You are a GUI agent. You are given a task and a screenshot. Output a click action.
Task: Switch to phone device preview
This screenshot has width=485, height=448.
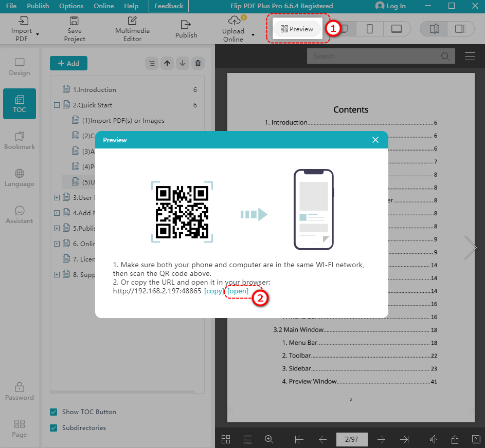click(370, 29)
